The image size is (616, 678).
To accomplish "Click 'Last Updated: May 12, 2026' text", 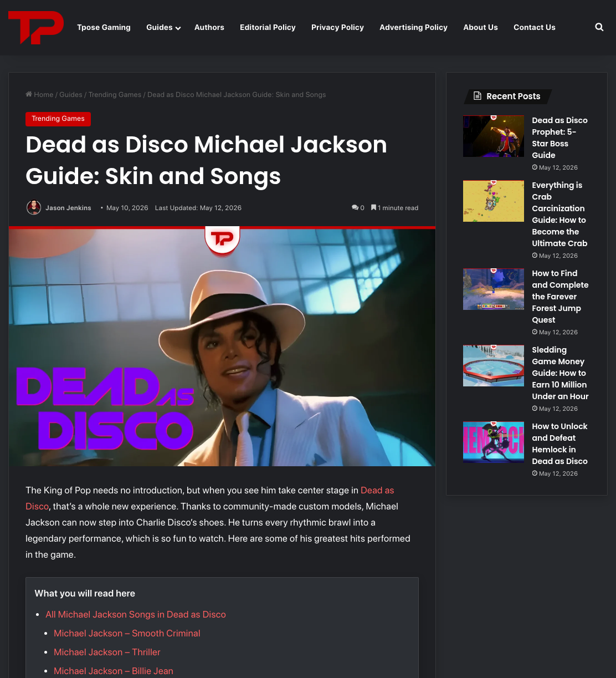I will (198, 208).
